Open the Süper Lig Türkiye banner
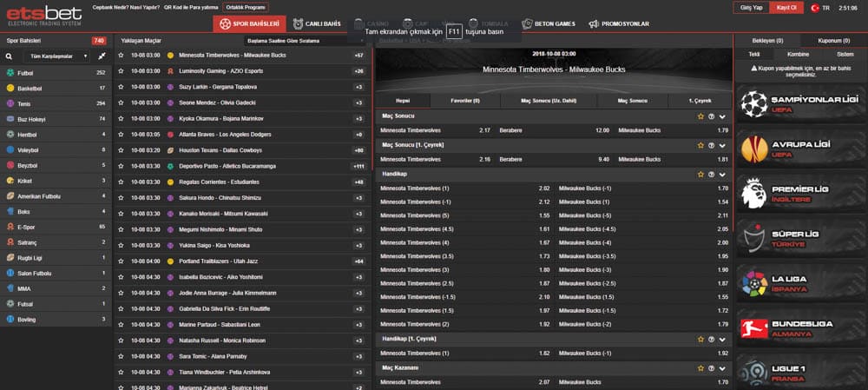868x390 pixels. point(800,239)
